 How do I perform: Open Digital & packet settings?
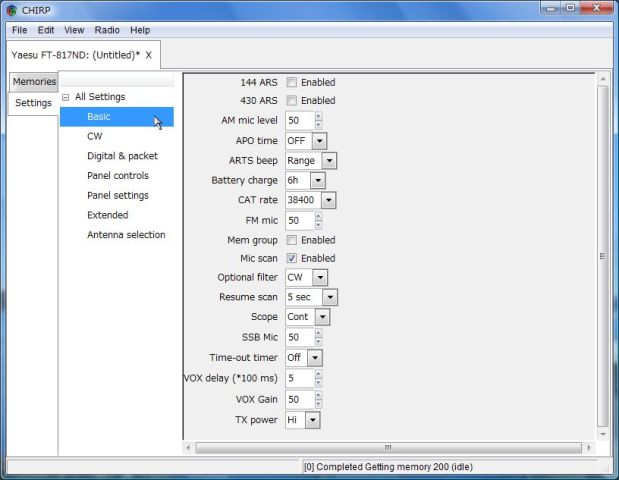[122, 156]
